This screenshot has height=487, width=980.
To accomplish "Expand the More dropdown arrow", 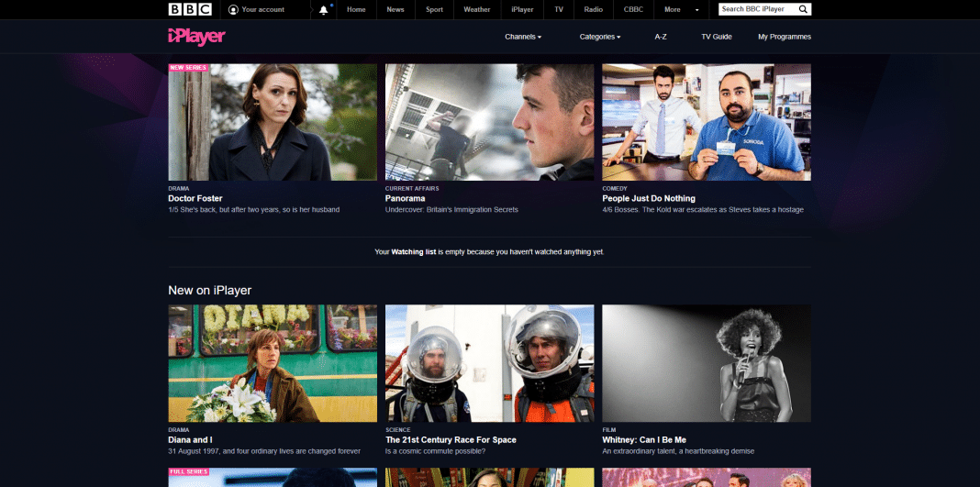I will click(x=696, y=10).
